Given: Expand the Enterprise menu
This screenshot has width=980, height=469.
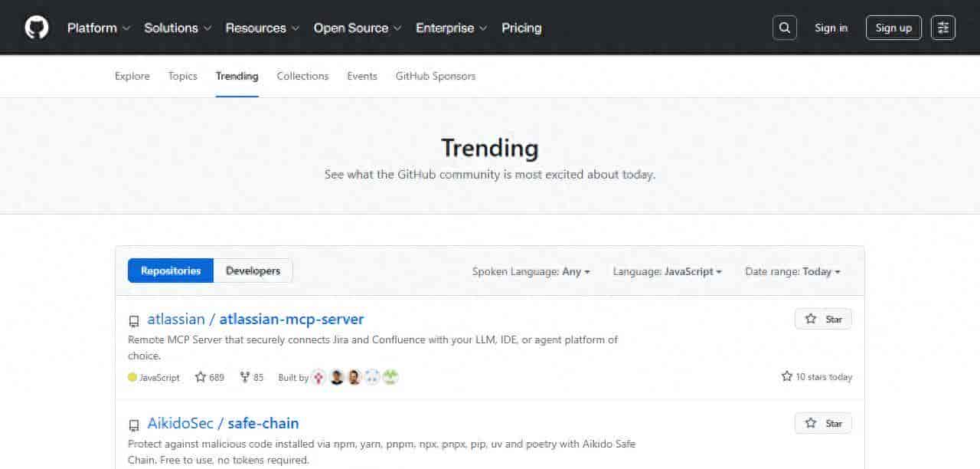Looking at the screenshot, I should (x=452, y=28).
